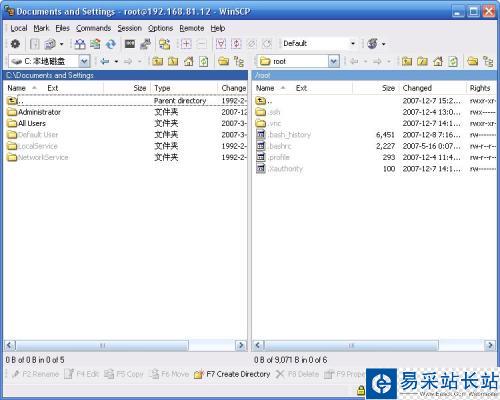The image size is (500, 400).
Task: Select the .bash_history file
Action: point(284,135)
